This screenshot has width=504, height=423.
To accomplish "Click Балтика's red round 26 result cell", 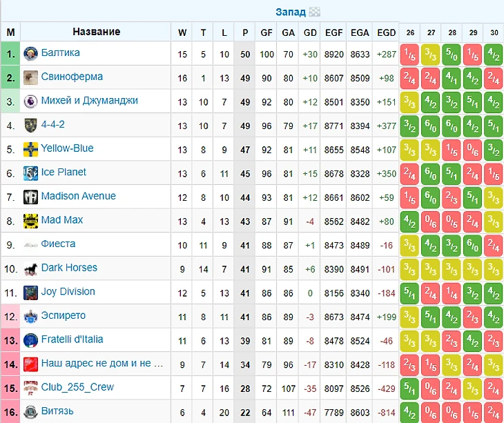I will 409,53.
